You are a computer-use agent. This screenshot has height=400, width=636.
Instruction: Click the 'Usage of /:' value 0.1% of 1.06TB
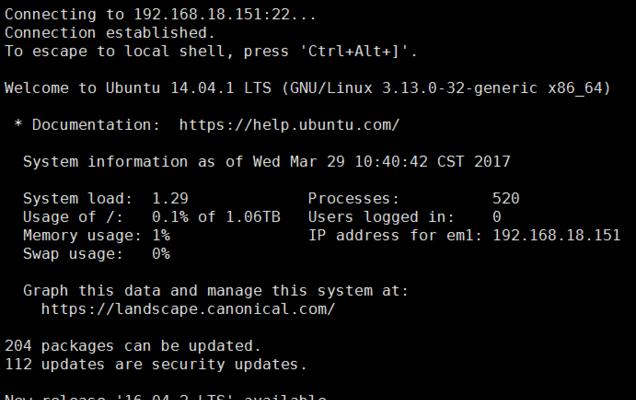216,217
